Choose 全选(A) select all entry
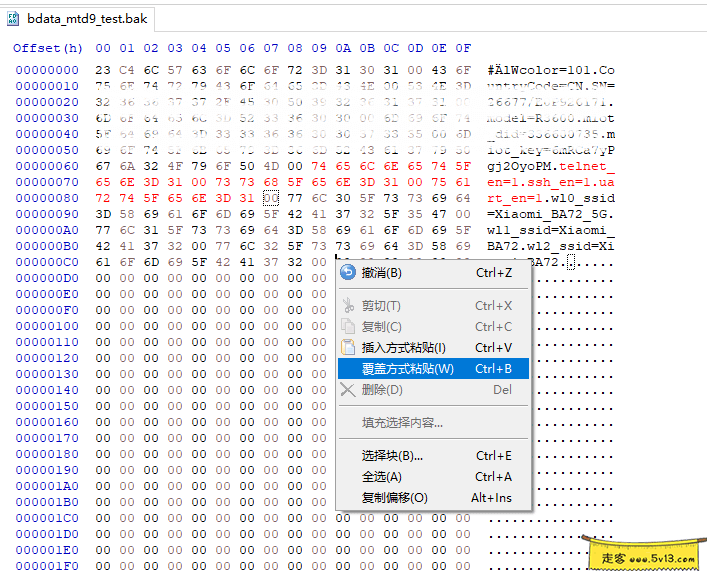Image resolution: width=707 pixels, height=571 pixels. click(x=433, y=476)
